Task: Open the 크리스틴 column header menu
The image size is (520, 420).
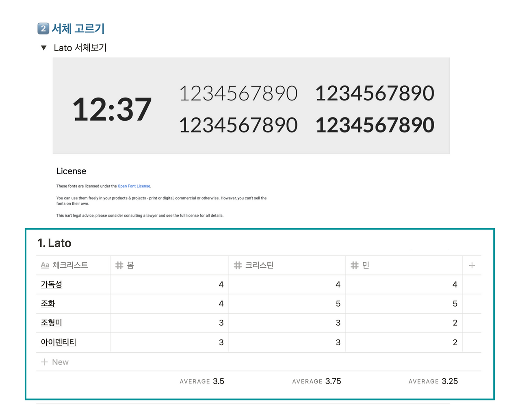Action: coord(287,265)
